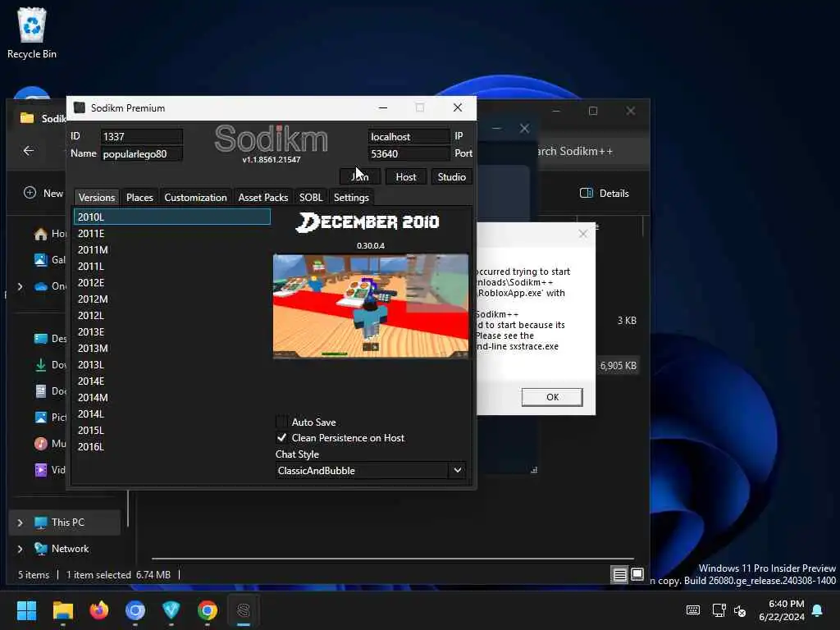Select version 2011M in the list
This screenshot has width=840, height=630.
coord(172,249)
